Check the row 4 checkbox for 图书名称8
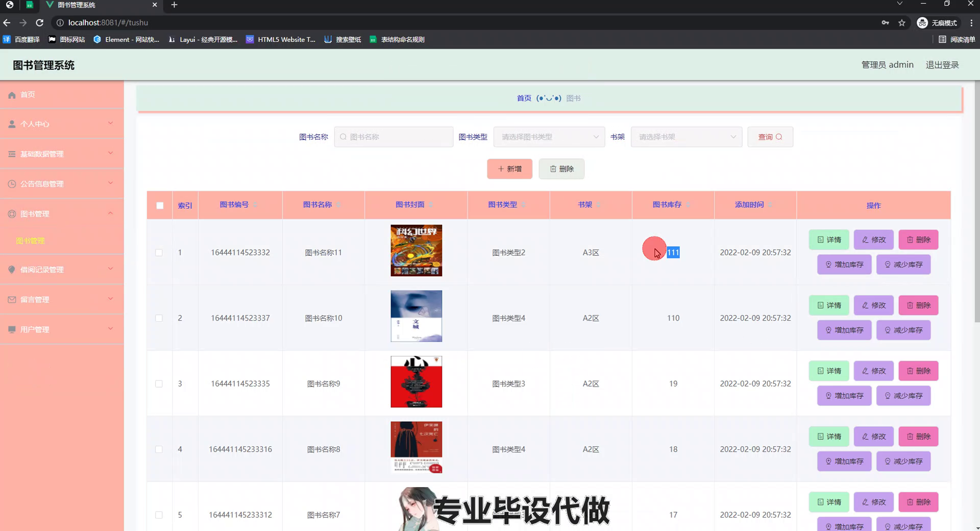 [x=159, y=449]
